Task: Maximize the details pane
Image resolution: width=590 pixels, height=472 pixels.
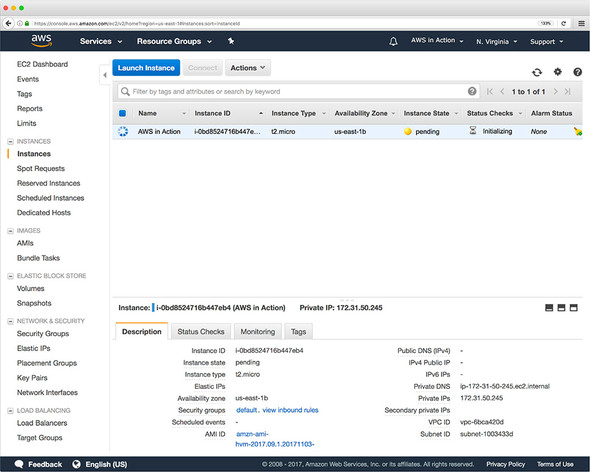Action: (x=573, y=308)
